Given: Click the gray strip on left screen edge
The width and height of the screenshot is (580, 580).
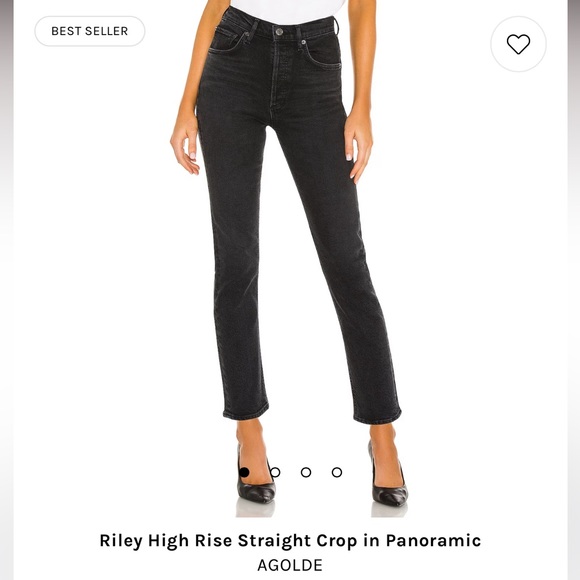Looking at the screenshot, I should point(7,290).
